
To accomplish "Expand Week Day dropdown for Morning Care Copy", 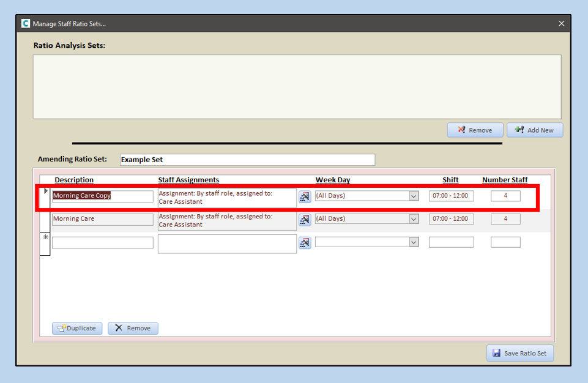I will (x=414, y=196).
